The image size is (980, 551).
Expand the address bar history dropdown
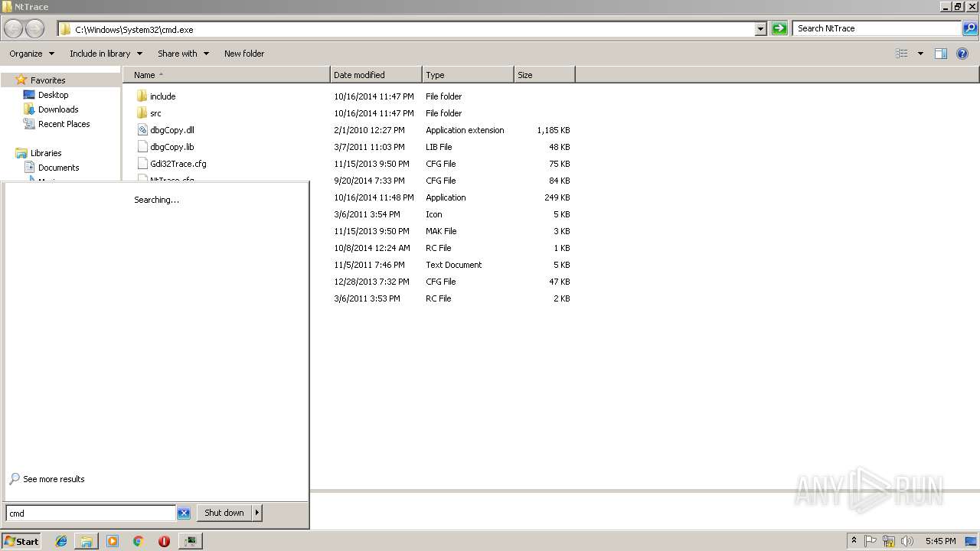click(760, 28)
